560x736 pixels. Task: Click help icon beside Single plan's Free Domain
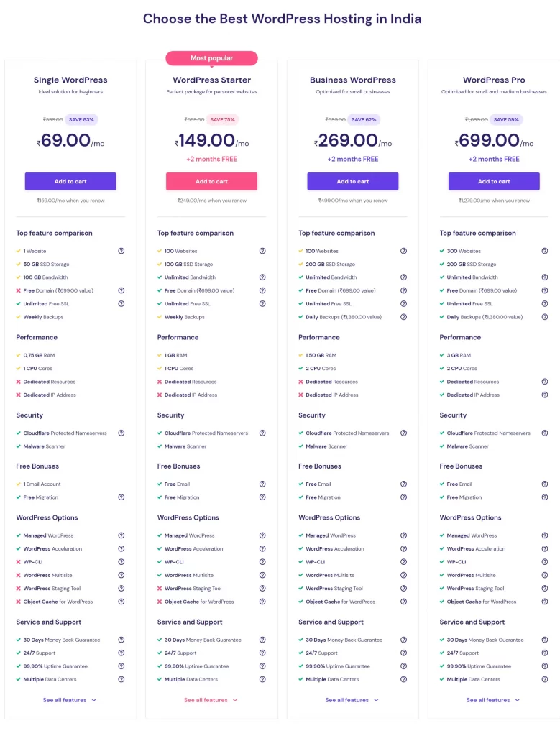click(x=121, y=290)
